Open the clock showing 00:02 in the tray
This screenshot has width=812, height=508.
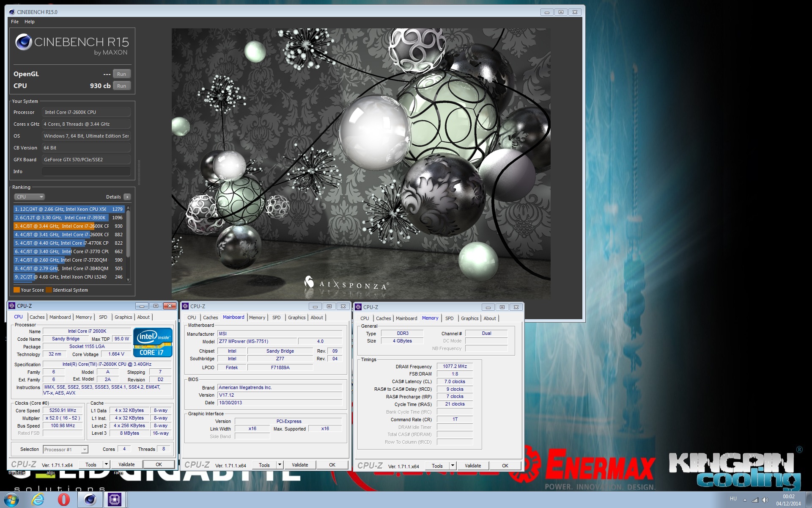[788, 500]
